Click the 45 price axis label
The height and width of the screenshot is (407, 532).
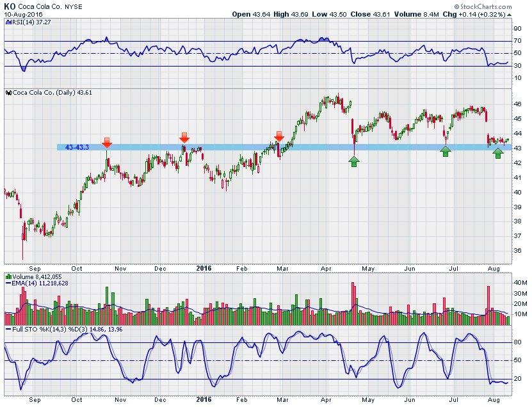pyautogui.click(x=517, y=119)
